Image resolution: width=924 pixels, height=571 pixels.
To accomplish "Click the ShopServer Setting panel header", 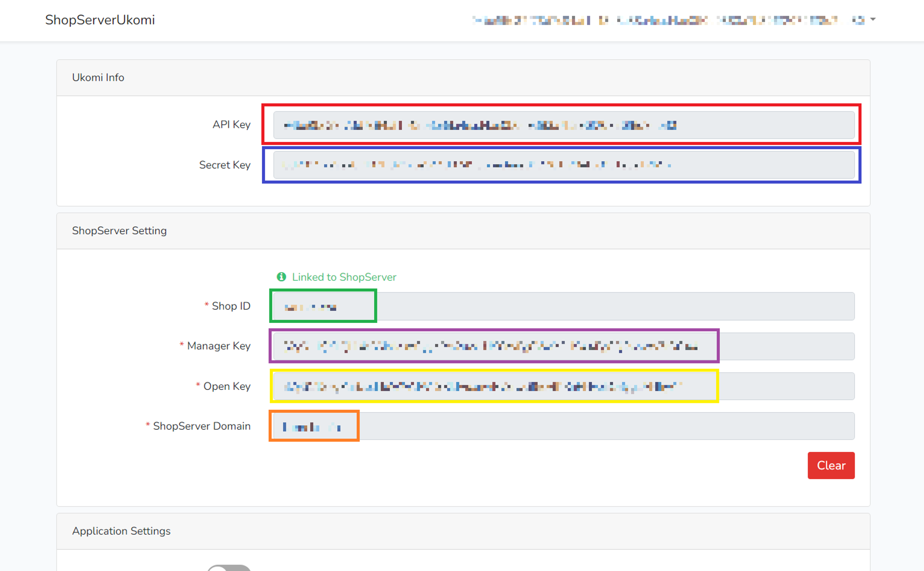I will click(x=119, y=231).
